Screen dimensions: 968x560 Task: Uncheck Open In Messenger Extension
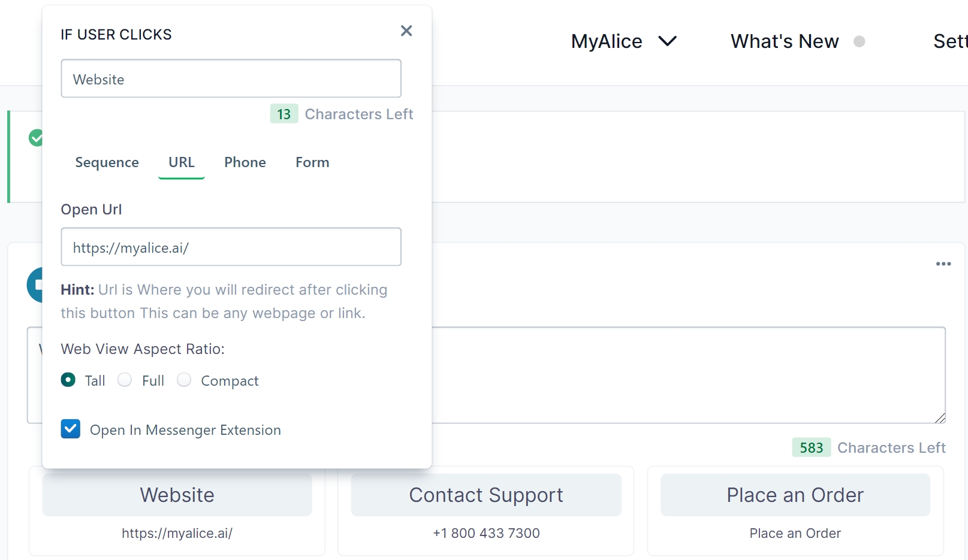tap(71, 429)
